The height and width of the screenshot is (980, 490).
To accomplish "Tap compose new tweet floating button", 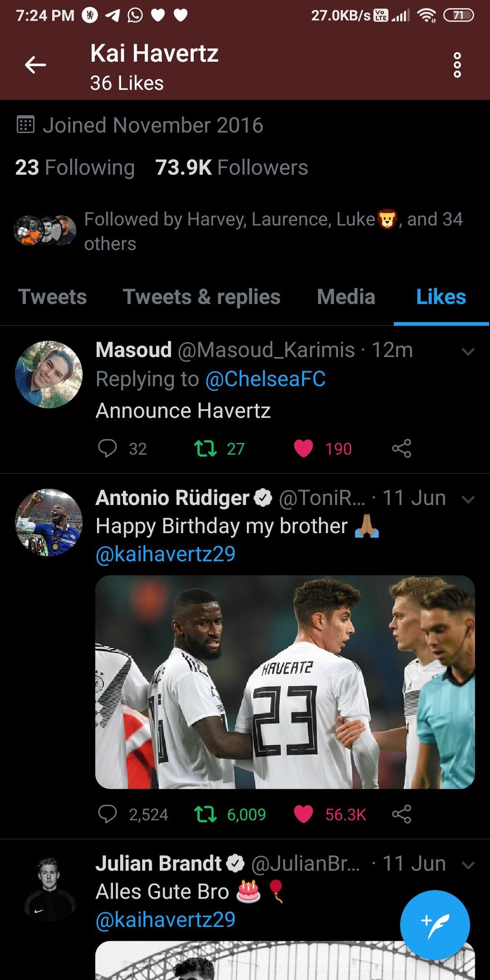I will pyautogui.click(x=434, y=924).
